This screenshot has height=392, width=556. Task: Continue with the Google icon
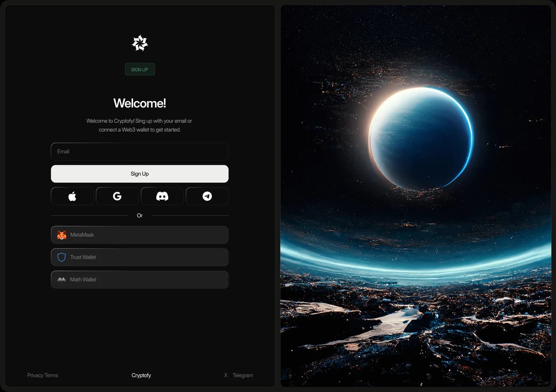117,196
